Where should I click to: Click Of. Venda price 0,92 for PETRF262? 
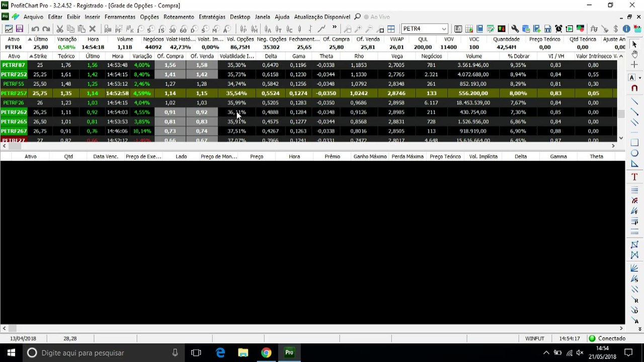(x=202, y=112)
